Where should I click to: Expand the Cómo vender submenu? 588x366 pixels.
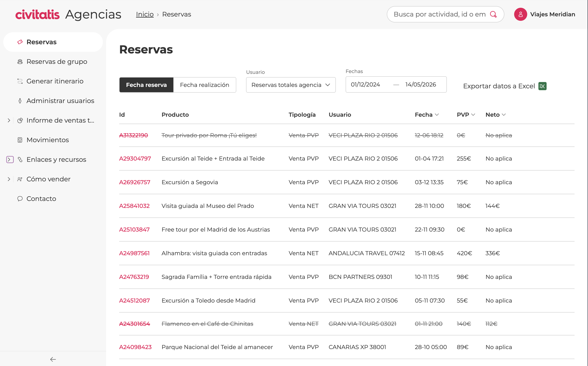coord(9,179)
